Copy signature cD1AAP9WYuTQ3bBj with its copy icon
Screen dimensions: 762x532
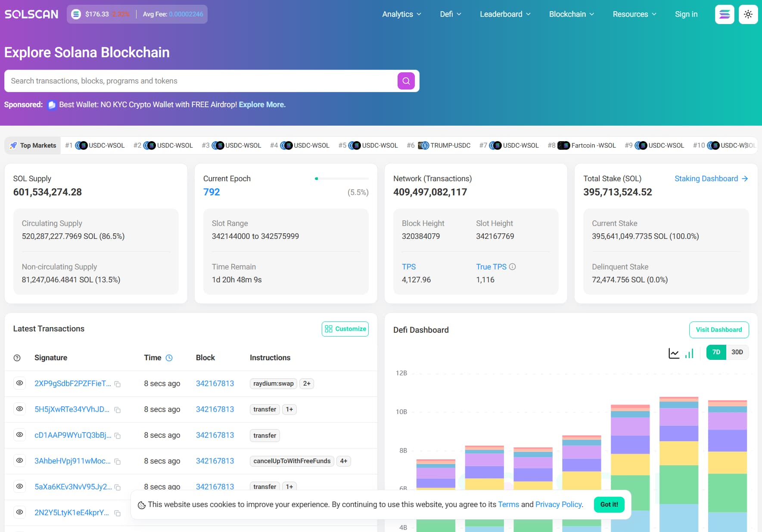(118, 436)
